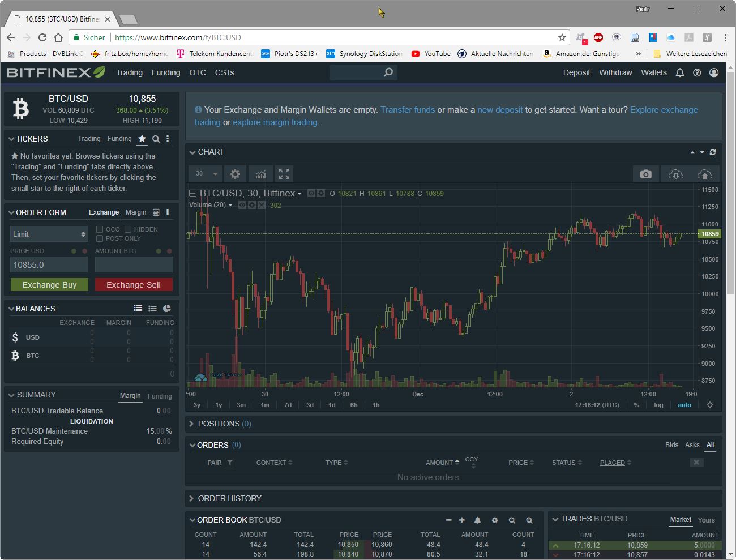
Task: Open the Funding menu in navbar
Action: pos(166,72)
